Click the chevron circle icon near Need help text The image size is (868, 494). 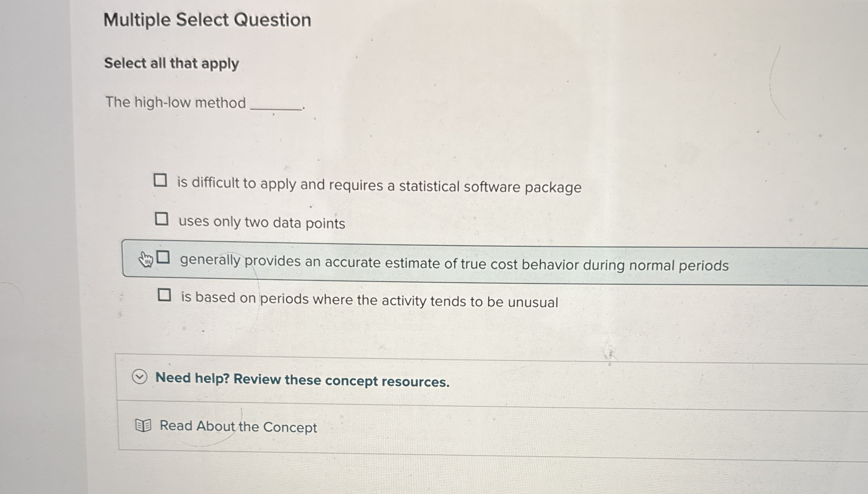coord(140,378)
